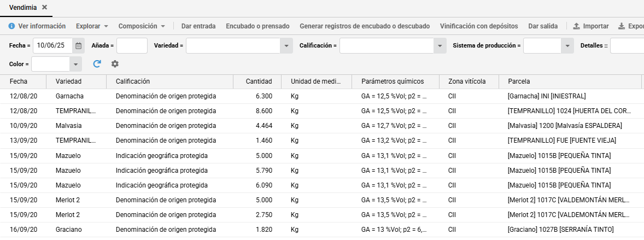The width and height of the screenshot is (644, 240).
Task: Click the quantity 4.464 cell
Action: coord(257,126)
